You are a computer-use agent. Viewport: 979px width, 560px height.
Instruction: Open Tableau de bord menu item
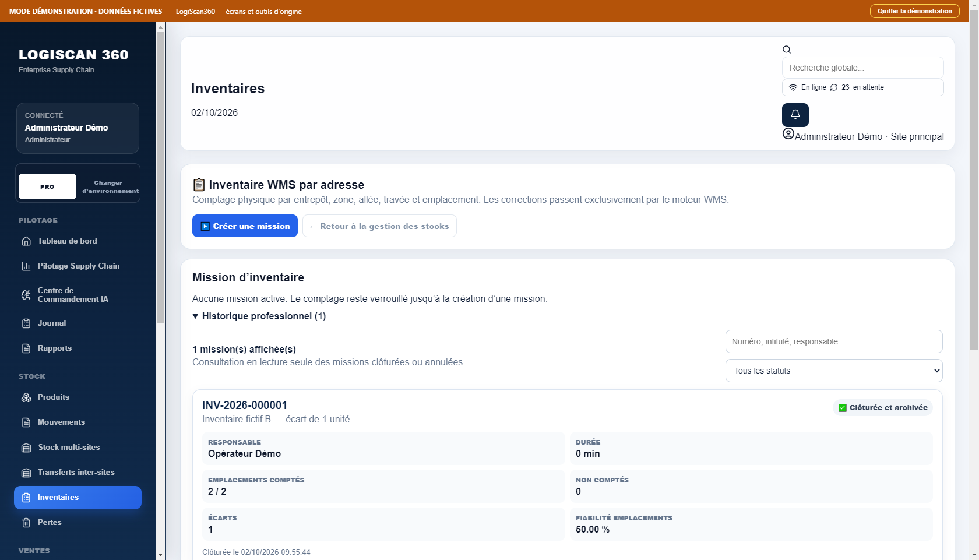point(78,241)
